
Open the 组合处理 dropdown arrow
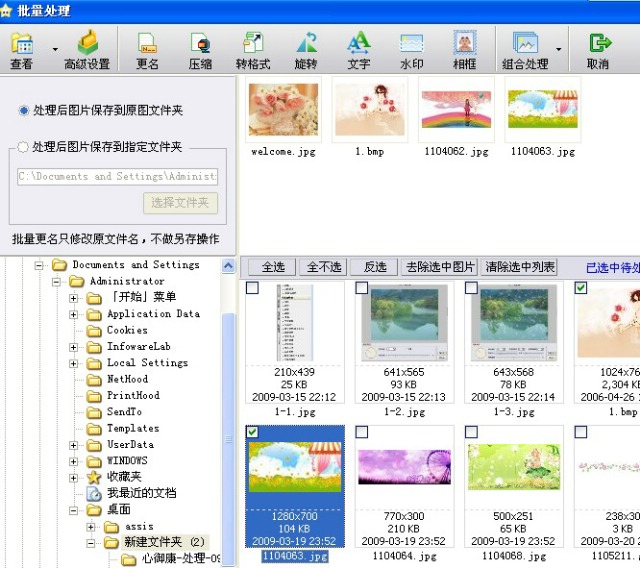pyautogui.click(x=559, y=49)
